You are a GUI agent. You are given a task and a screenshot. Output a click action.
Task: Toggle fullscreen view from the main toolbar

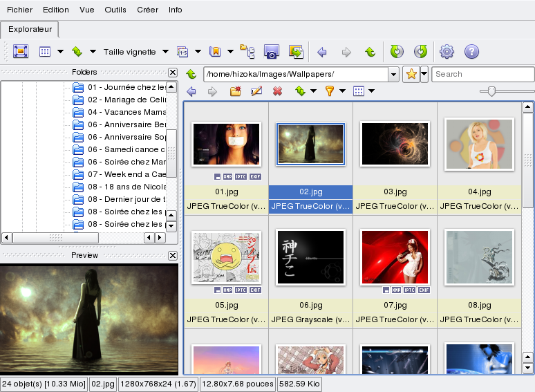tap(20, 52)
